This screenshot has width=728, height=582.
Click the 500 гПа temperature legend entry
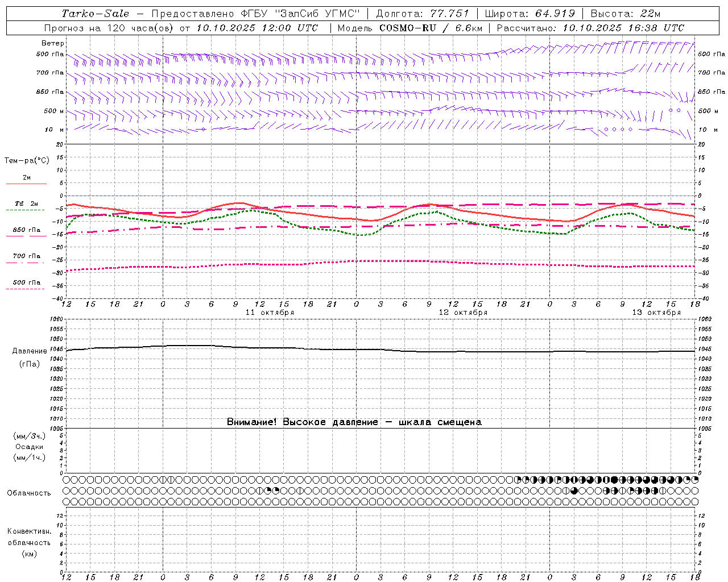click(x=27, y=282)
